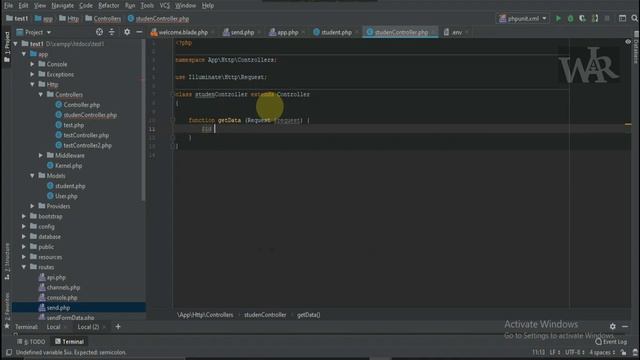Run with coverage icon
Viewport: 640px width, 360px height.
(582, 18)
